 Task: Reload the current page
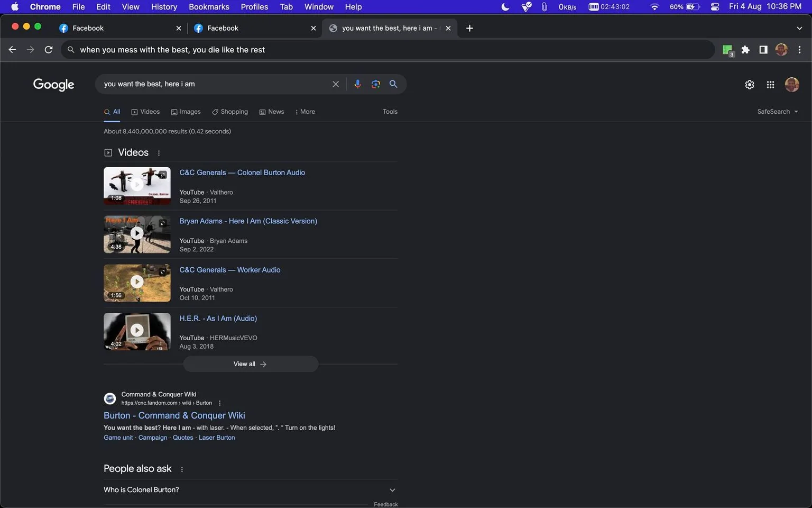click(x=49, y=50)
